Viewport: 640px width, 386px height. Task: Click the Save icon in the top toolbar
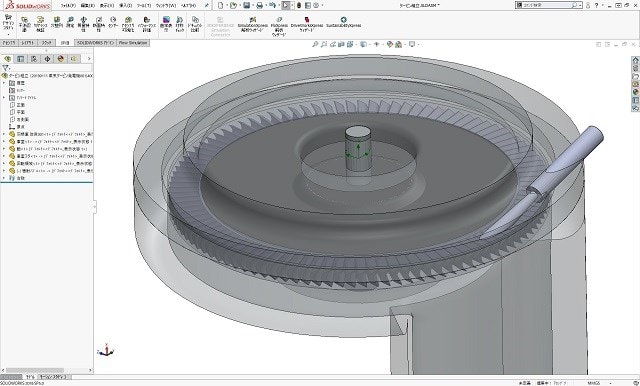pos(246,5)
